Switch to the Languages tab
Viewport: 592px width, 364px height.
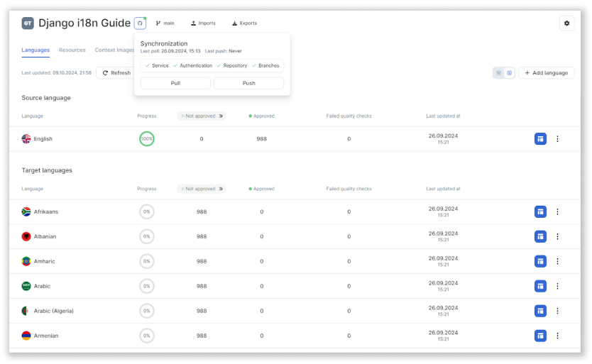click(35, 50)
